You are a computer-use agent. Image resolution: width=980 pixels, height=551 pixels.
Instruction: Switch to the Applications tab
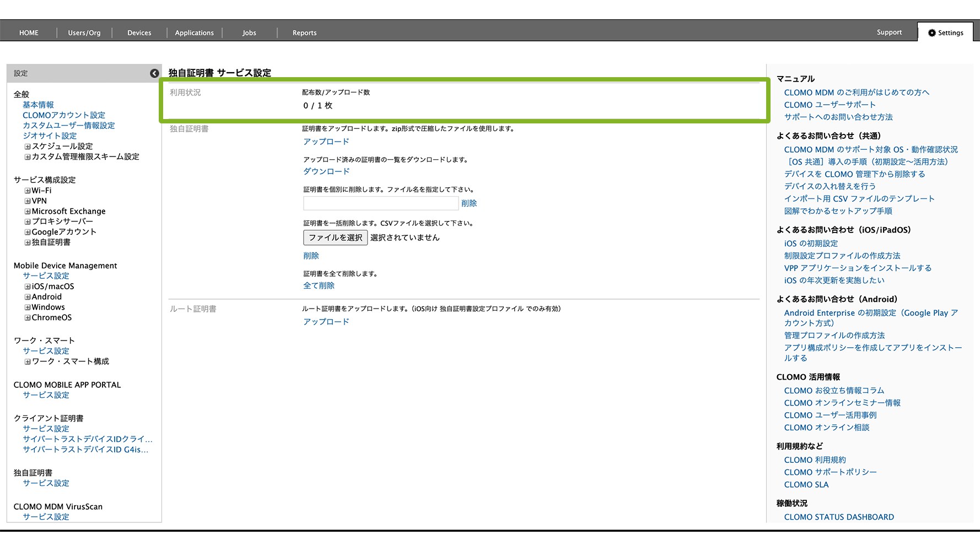194,33
